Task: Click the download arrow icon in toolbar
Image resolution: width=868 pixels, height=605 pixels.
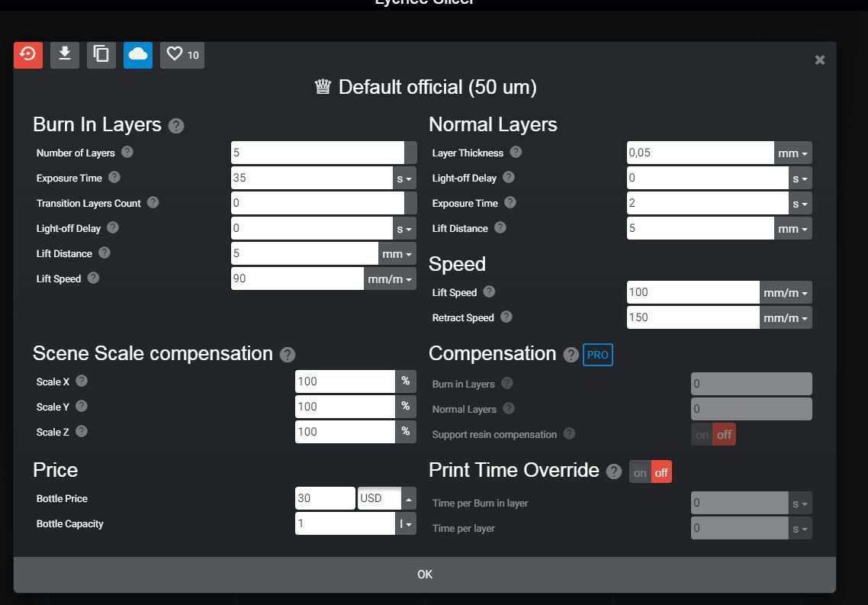Action: coord(65,55)
